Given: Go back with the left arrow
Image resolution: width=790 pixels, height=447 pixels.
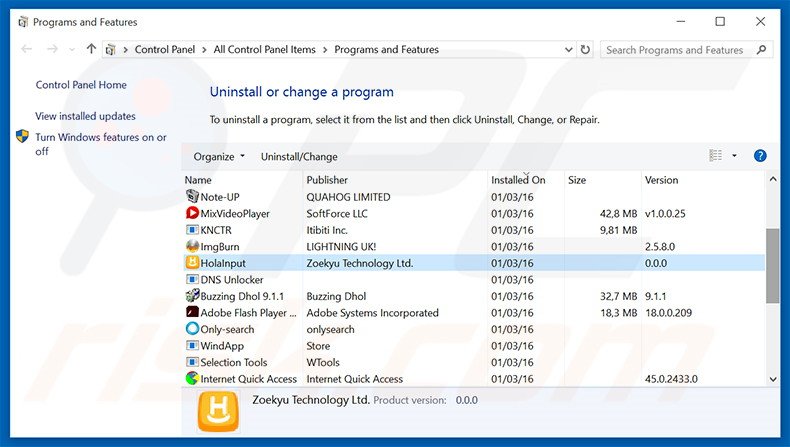Looking at the screenshot, I should click(26, 49).
